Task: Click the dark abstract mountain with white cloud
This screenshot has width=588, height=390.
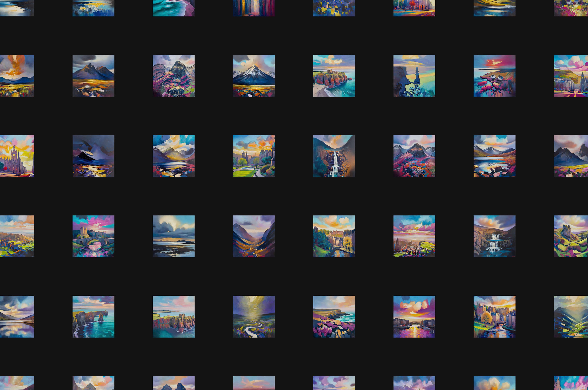Action: [x=93, y=156]
